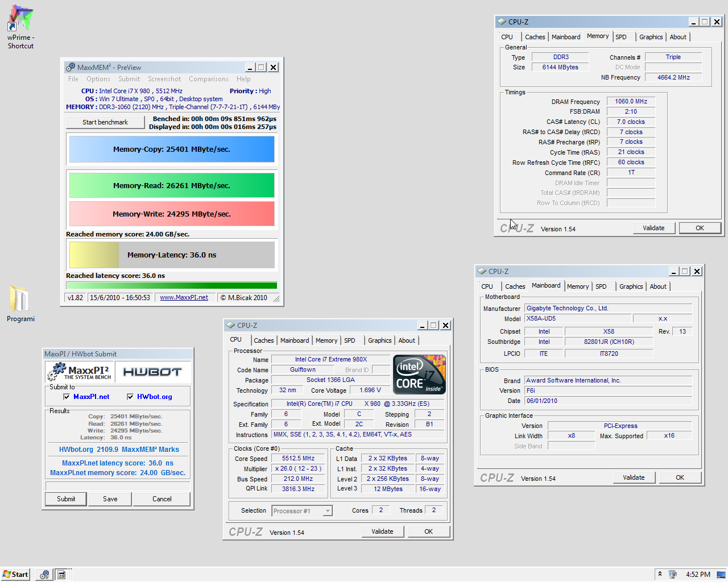Click the green progress bar in MaxxMEM
This screenshot has height=582, width=728.
tap(172, 285)
